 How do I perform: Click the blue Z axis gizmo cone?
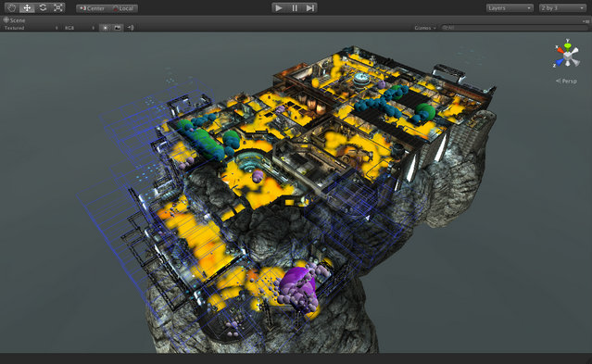coord(560,62)
